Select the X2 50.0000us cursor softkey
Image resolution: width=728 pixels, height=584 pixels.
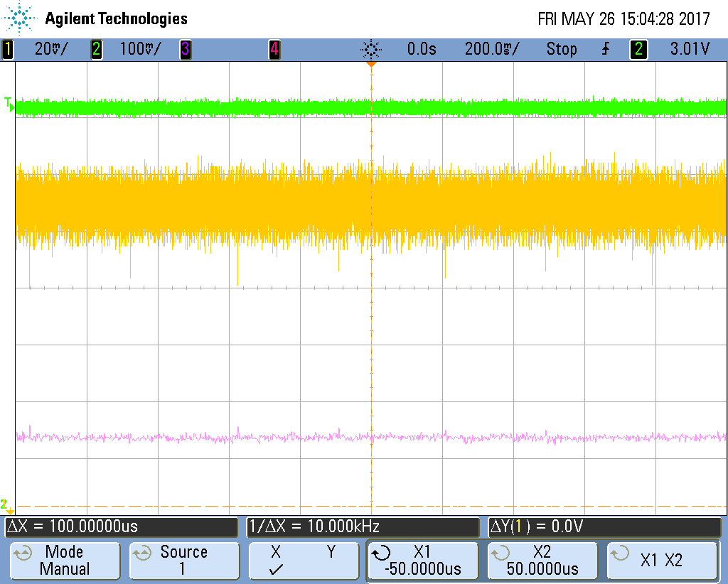point(542,561)
